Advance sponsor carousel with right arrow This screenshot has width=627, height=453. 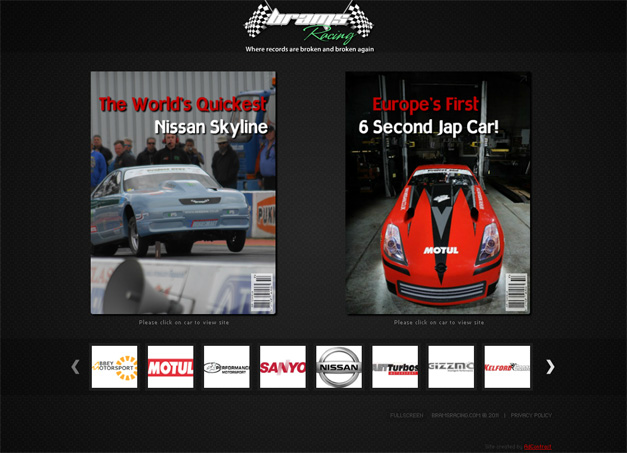coord(550,367)
